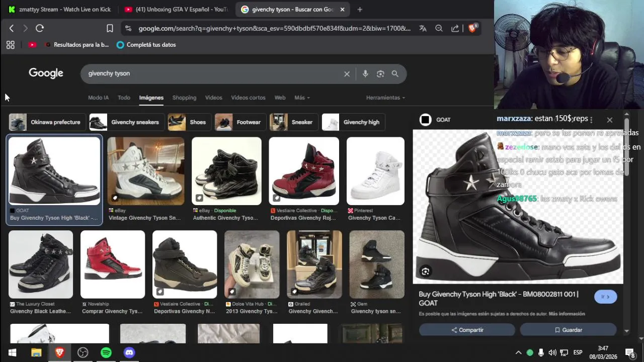Open Completá tus datos bookmark
The width and height of the screenshot is (644, 362).
146,45
